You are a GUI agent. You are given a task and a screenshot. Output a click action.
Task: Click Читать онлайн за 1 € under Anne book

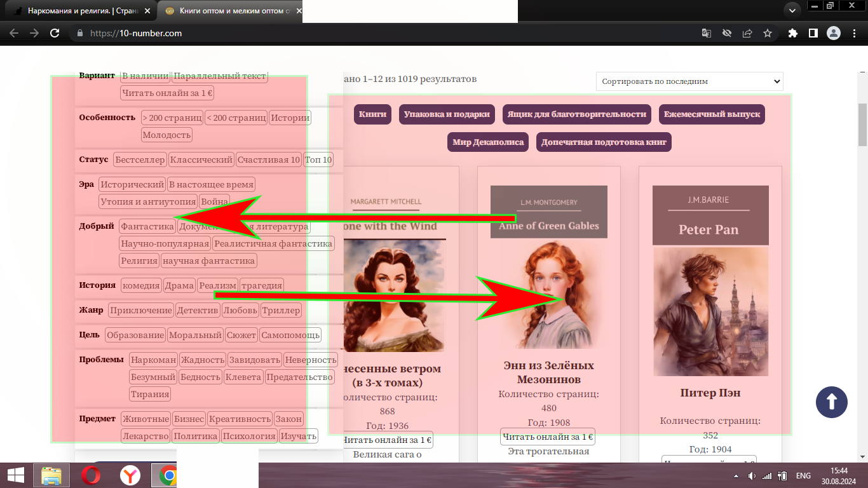click(x=548, y=437)
